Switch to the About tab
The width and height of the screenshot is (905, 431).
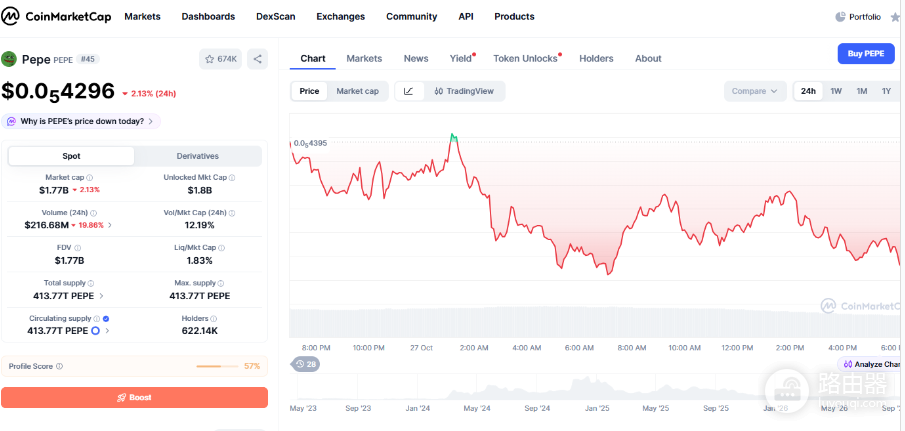(648, 58)
